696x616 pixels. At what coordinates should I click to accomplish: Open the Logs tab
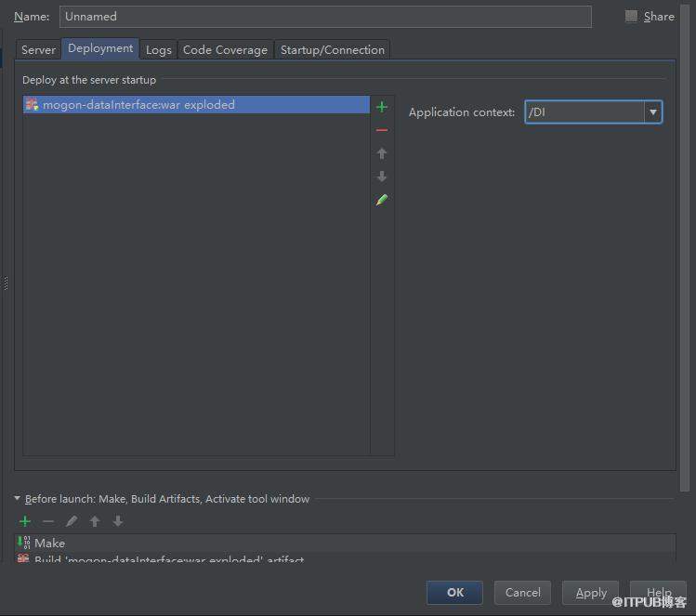159,49
